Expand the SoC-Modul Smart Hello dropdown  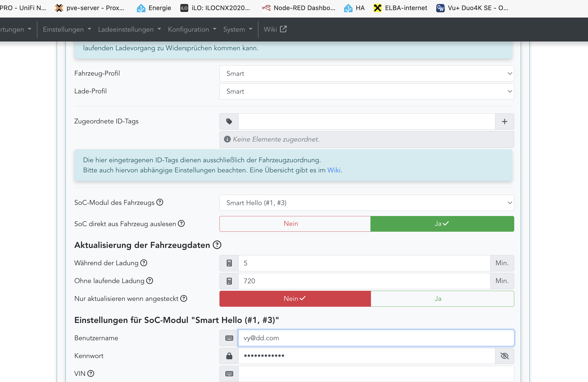click(366, 203)
